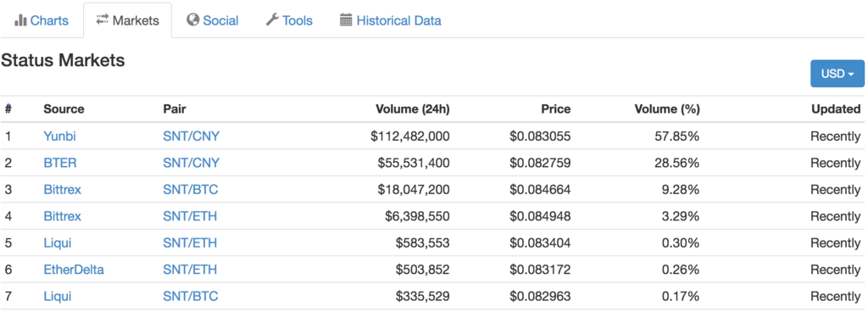Click the Updated column header

click(836, 109)
